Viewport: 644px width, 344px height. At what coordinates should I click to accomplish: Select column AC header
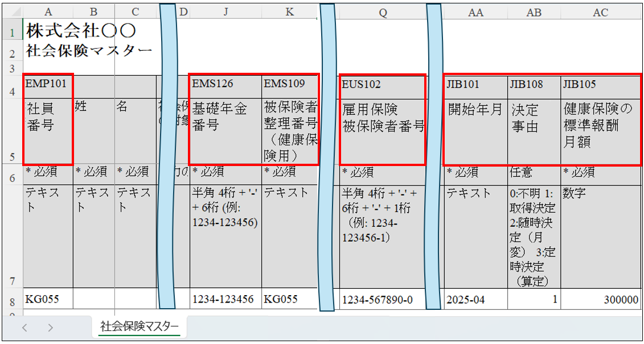[x=600, y=13]
